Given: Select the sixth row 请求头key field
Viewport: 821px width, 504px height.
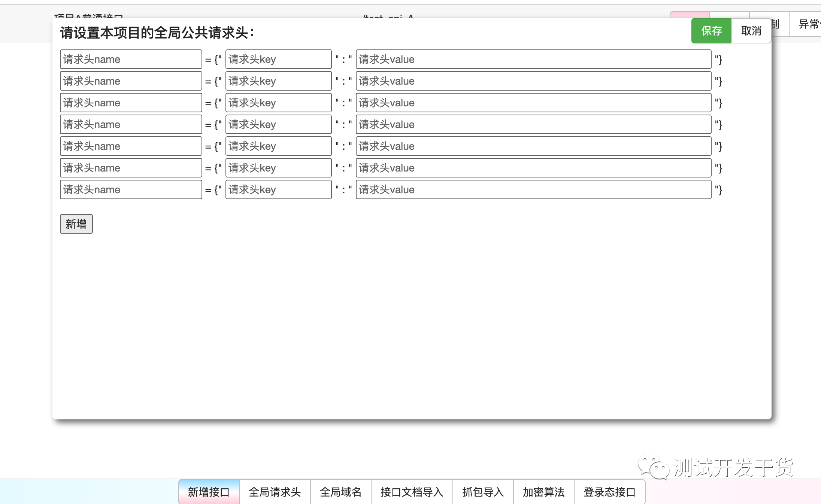Looking at the screenshot, I should pyautogui.click(x=279, y=168).
